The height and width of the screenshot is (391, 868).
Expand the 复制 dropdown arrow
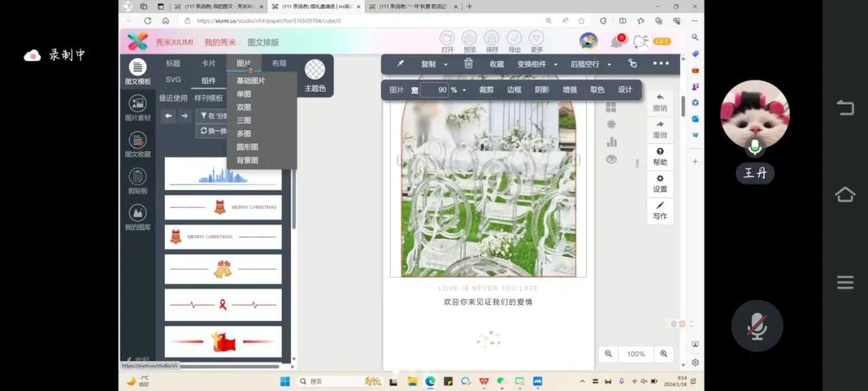coord(447,64)
